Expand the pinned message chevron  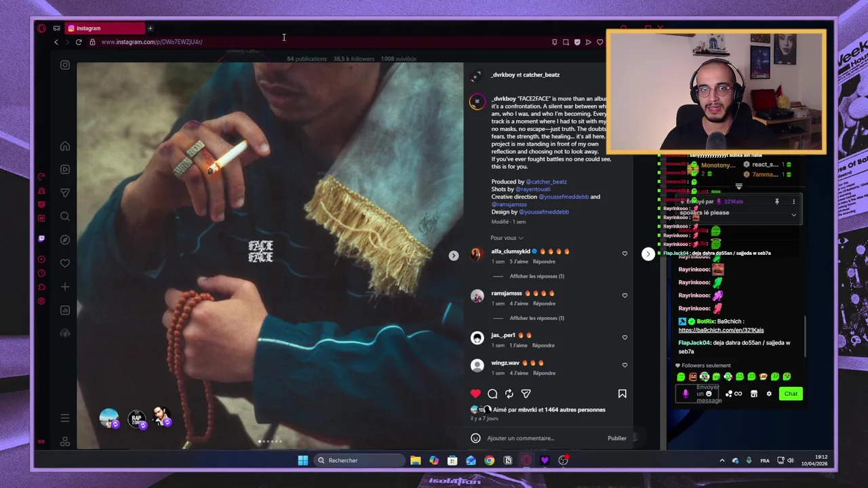(793, 215)
